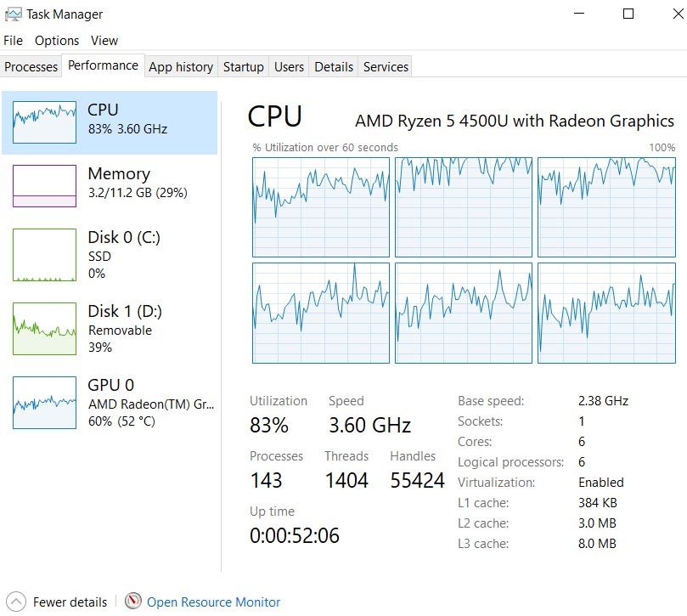687x616 pixels.
Task: Click the Disk 1 Removable label
Action: (x=120, y=331)
